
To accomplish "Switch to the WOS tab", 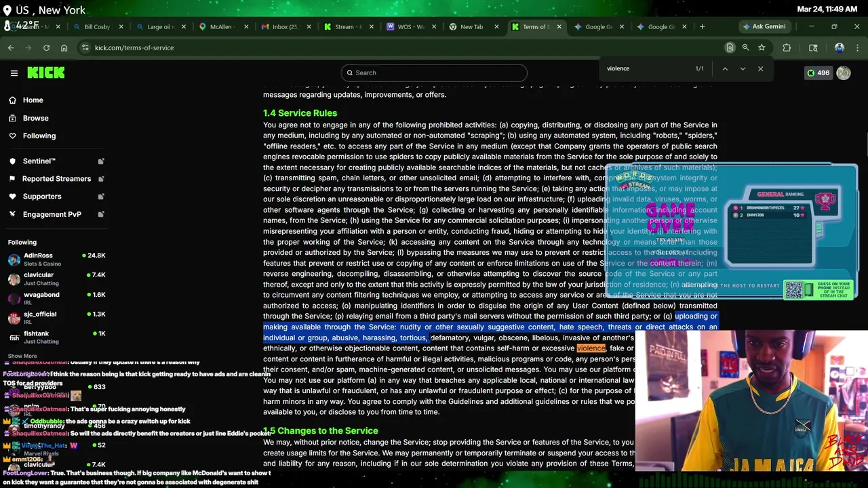I will pos(410,27).
